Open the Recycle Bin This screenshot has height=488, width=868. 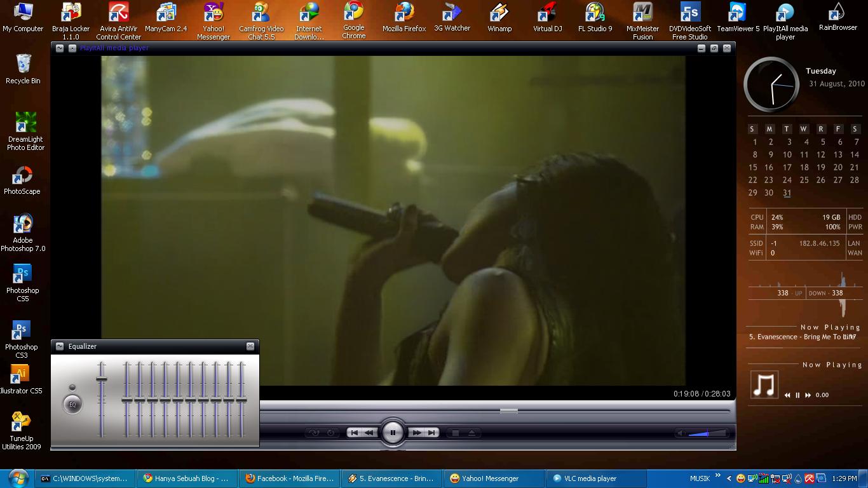[x=23, y=69]
